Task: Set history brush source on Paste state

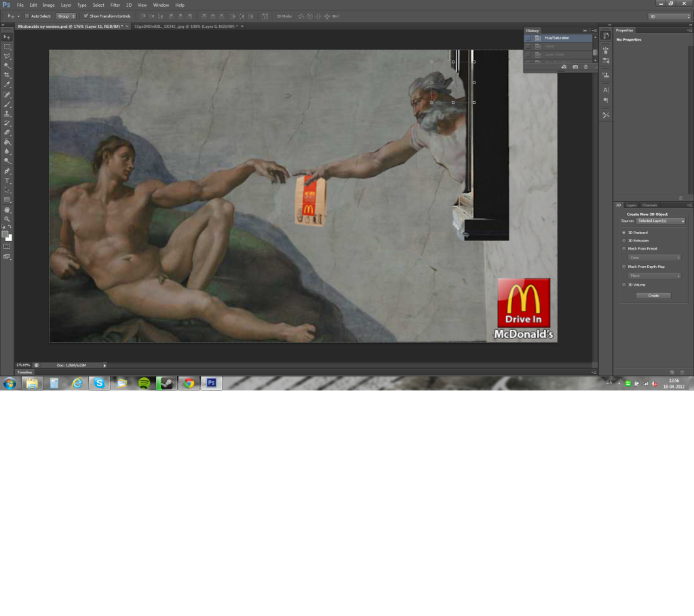Action: [528, 46]
